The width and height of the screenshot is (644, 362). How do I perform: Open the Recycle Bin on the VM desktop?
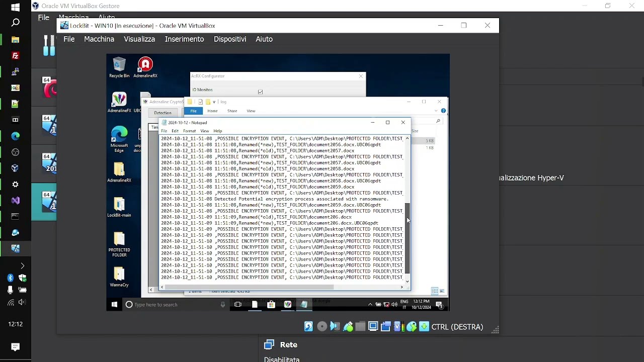(119, 67)
